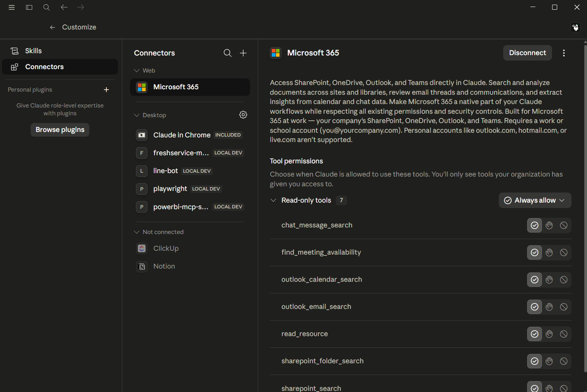587x392 pixels.
Task: Block the find_meeting_availability tool
Action: (x=564, y=253)
